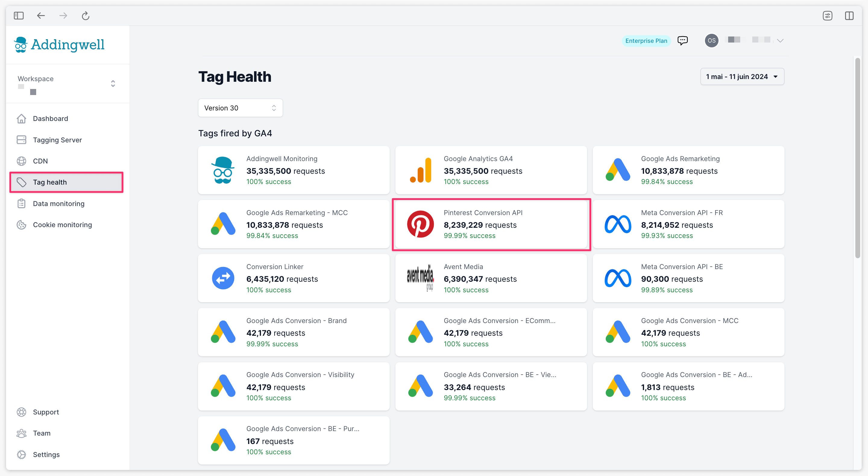
Task: Click the Cookie monitoring cookie icon
Action: pos(21,225)
